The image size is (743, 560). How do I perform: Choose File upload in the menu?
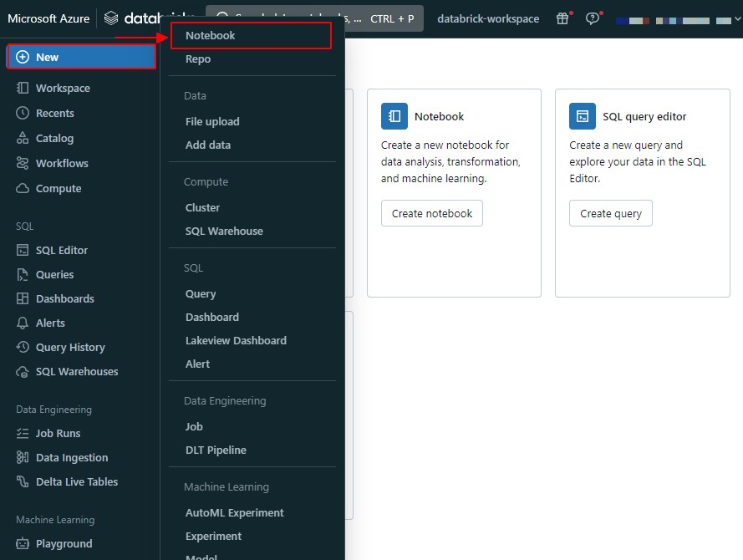(x=212, y=122)
